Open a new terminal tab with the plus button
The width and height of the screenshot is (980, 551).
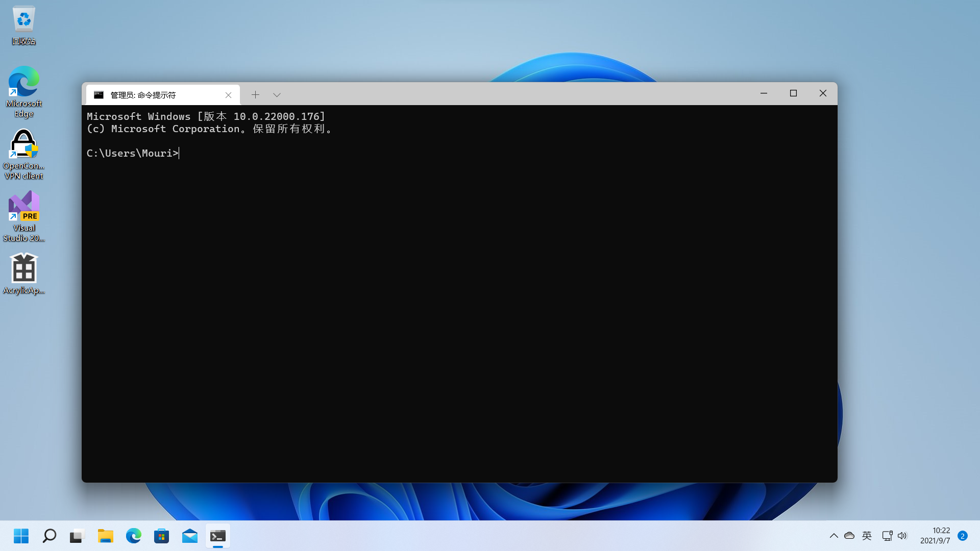pyautogui.click(x=255, y=95)
